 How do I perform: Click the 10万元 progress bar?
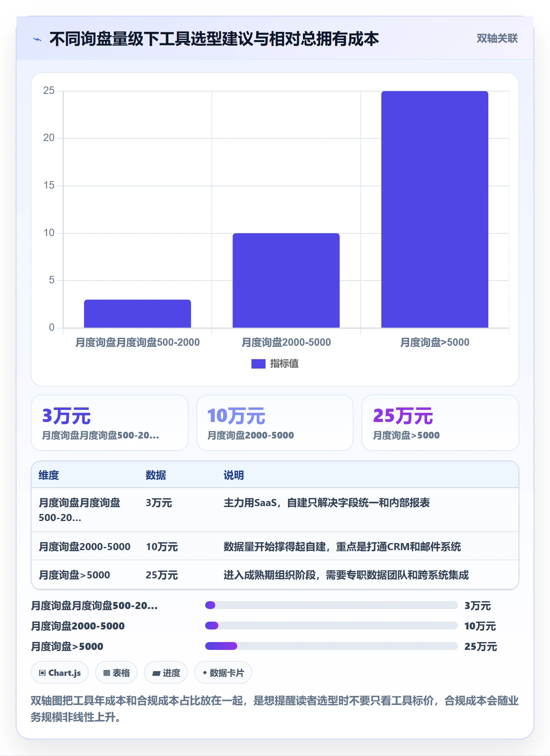332,626
